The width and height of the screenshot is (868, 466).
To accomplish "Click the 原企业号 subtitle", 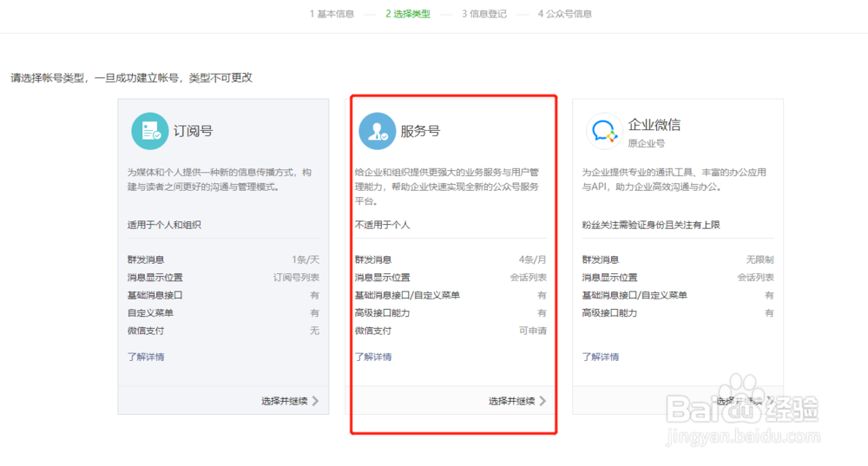I will (x=646, y=143).
